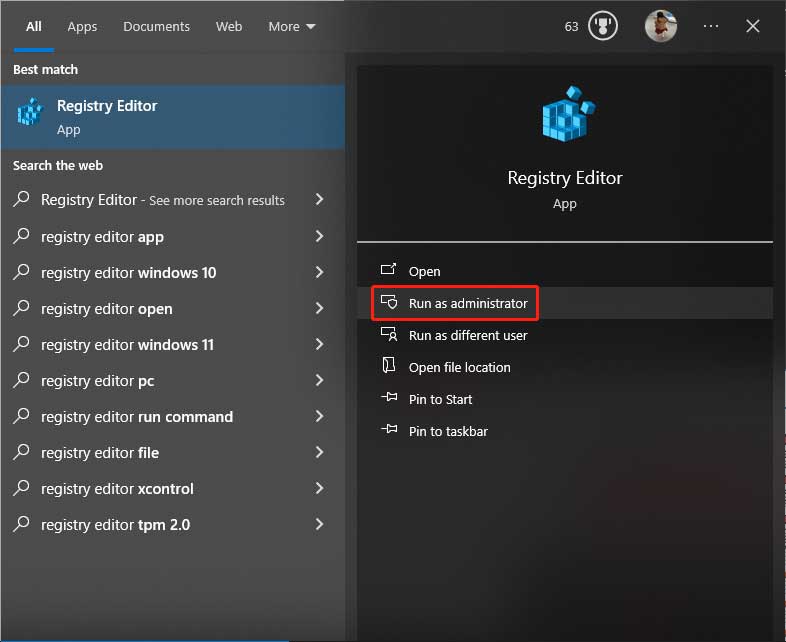Click the folder icon beside Open file location
The image size is (786, 642).
389,365
